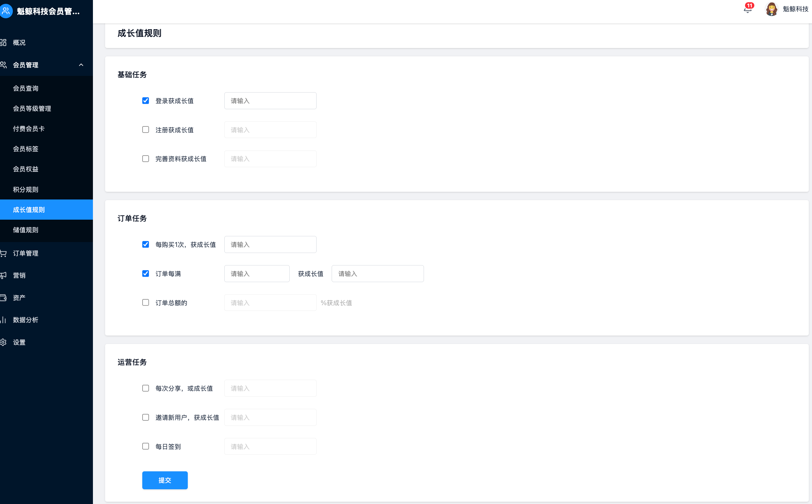Uncheck the 每购买1次，获成长值 checkbox
Image resolution: width=812 pixels, height=504 pixels.
145,244
